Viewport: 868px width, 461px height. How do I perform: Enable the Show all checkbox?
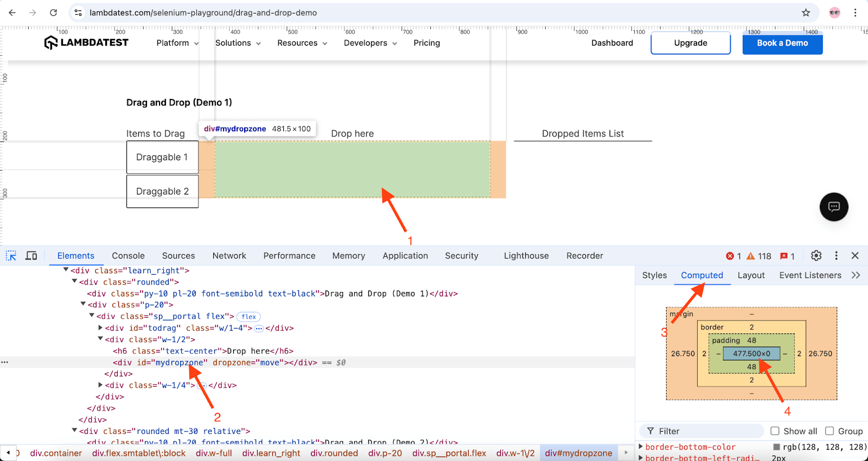775,431
